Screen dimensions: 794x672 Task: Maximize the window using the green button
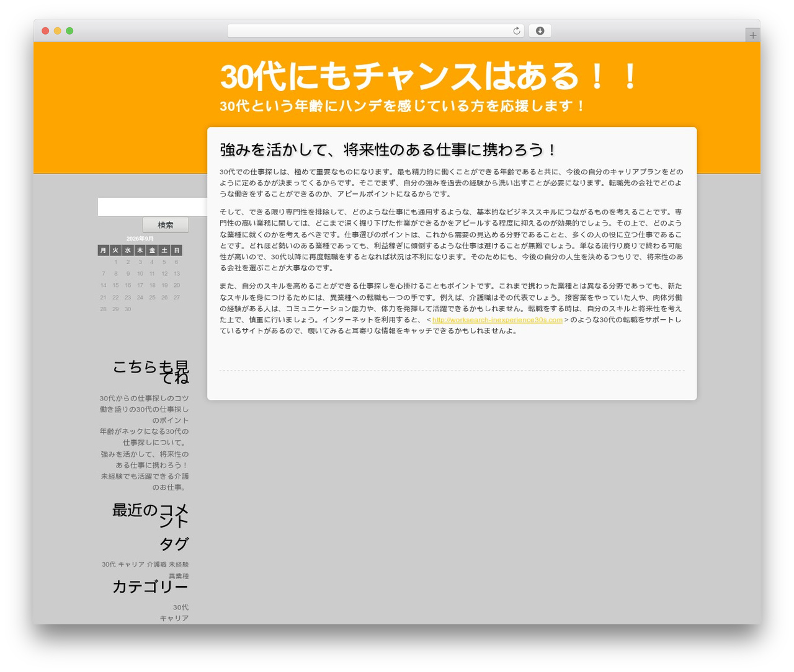pos(69,31)
